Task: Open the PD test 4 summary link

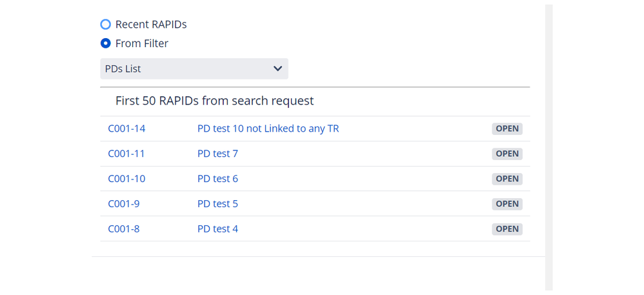Action: click(x=217, y=229)
